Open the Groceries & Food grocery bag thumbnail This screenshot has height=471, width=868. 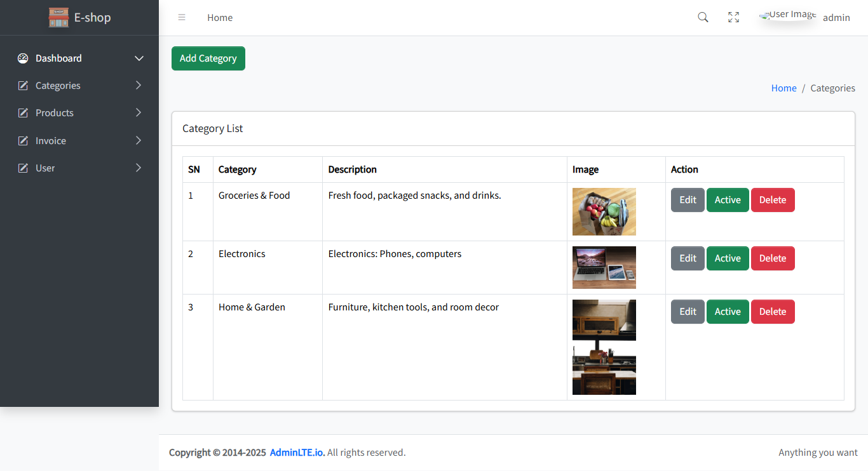click(x=604, y=212)
